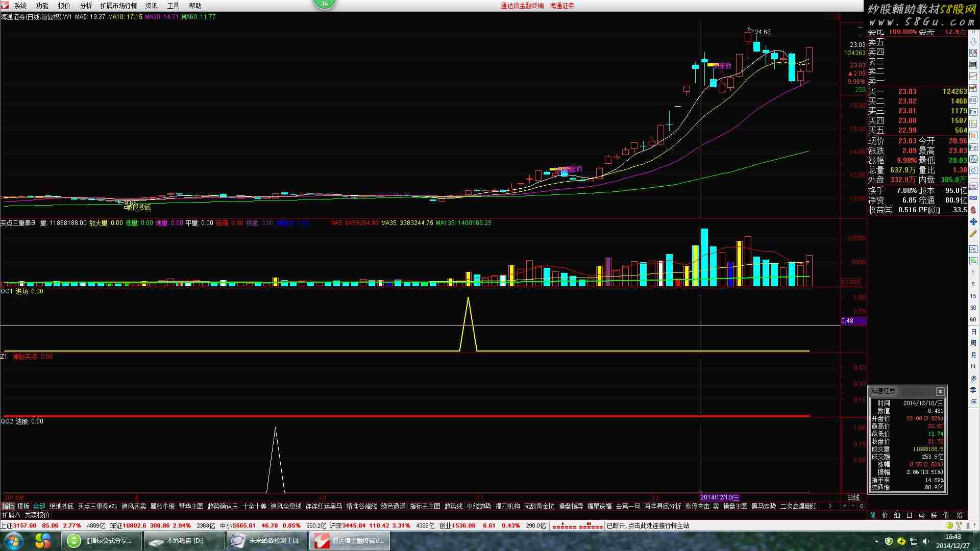Click the plus zoom button beside 日线
This screenshot has width=980, height=551.
click(845, 506)
